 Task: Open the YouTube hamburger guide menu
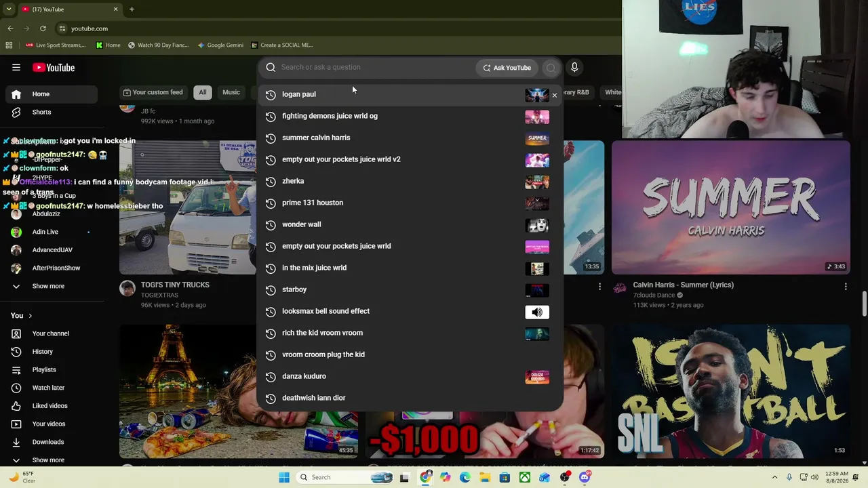16,68
